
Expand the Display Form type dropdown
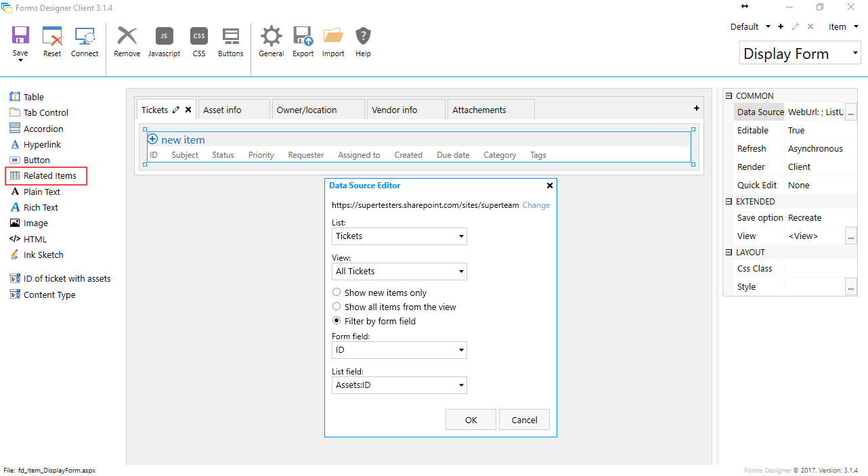point(800,53)
